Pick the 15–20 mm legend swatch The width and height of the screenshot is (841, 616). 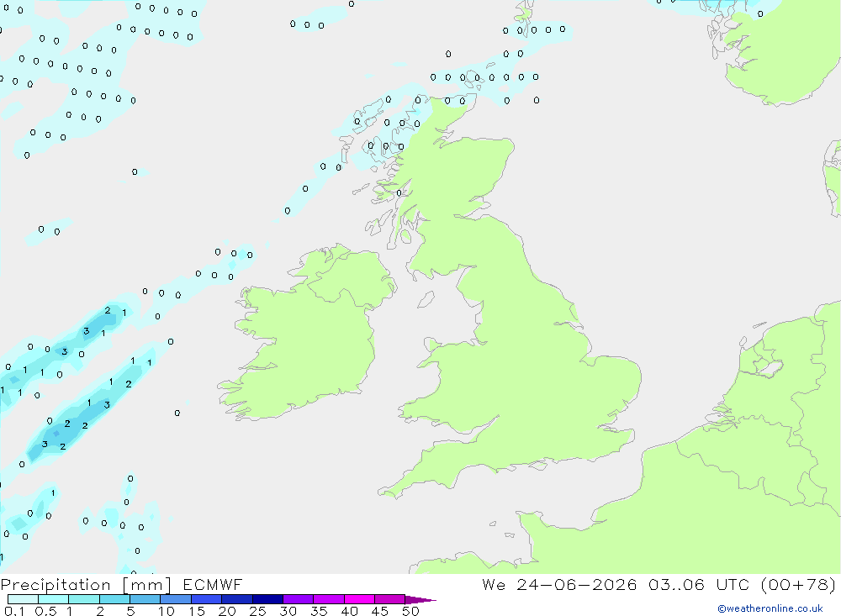[x=207, y=599]
